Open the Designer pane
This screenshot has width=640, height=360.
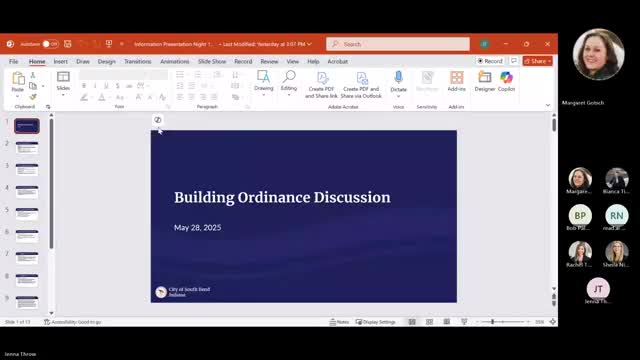tap(484, 81)
